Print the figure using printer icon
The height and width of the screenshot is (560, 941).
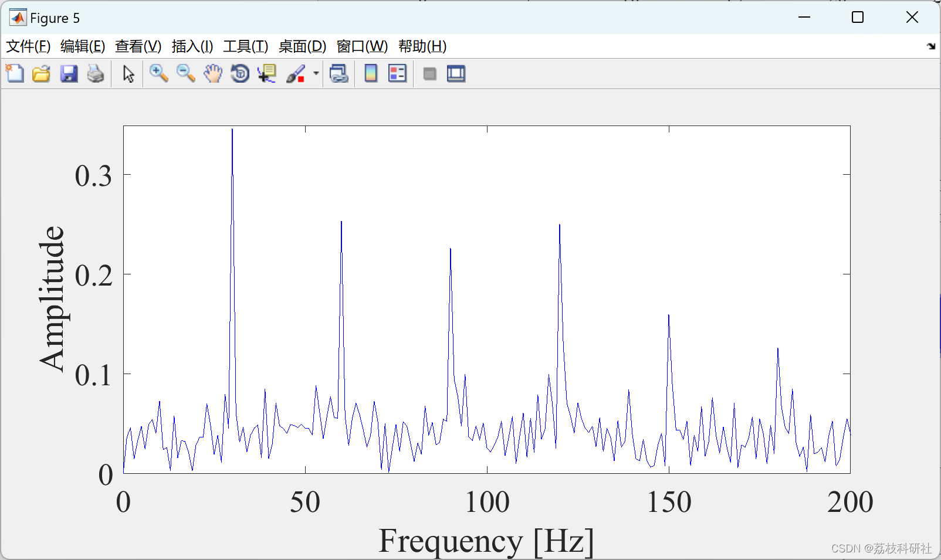[96, 74]
